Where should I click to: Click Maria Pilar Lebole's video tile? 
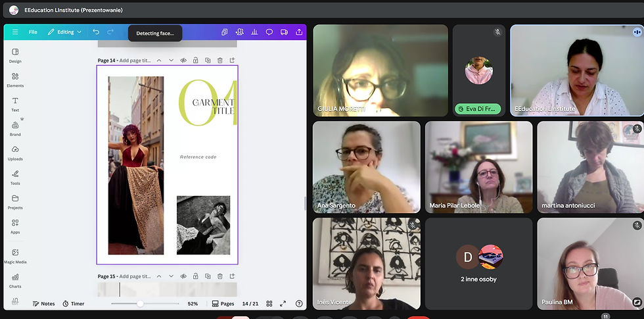479,167
